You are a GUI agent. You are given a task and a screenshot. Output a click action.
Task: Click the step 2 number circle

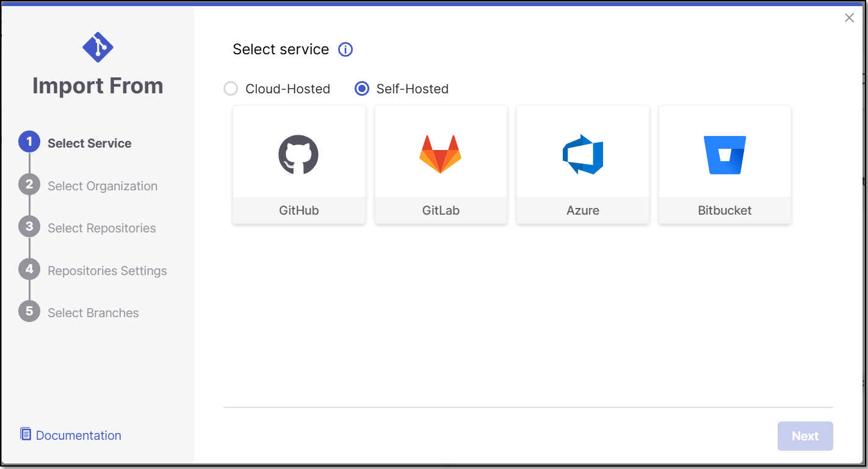pyautogui.click(x=29, y=184)
